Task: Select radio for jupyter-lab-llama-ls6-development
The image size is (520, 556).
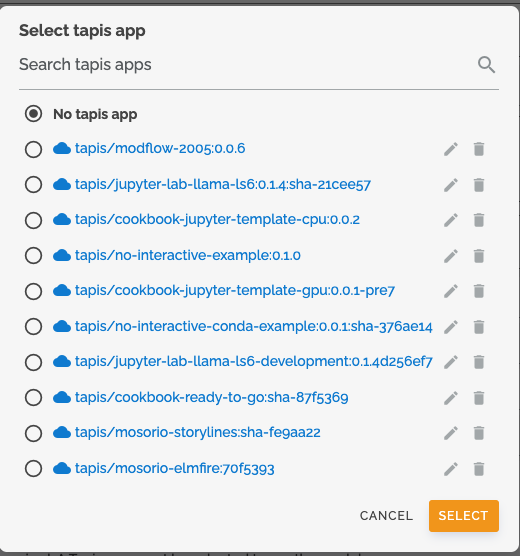Action: [33, 362]
